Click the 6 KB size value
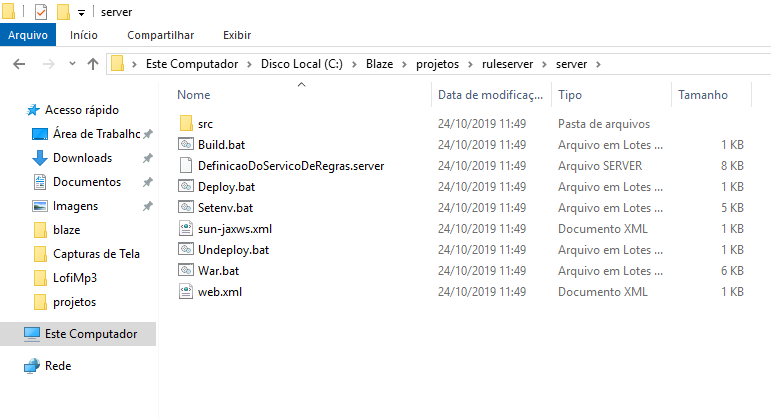 pos(732,270)
